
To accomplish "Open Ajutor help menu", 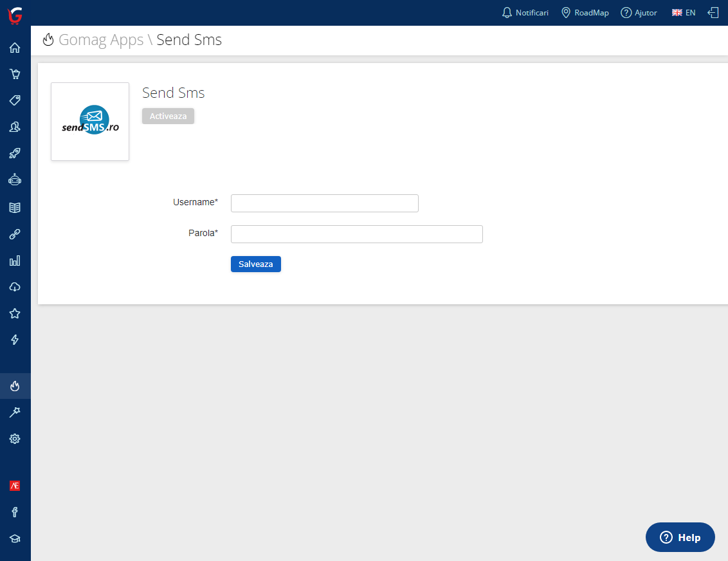I will point(639,12).
